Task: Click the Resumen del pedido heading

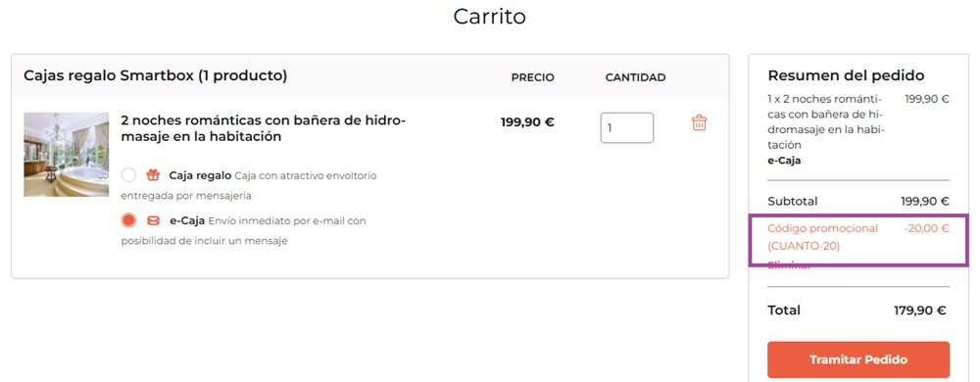Action: click(846, 76)
